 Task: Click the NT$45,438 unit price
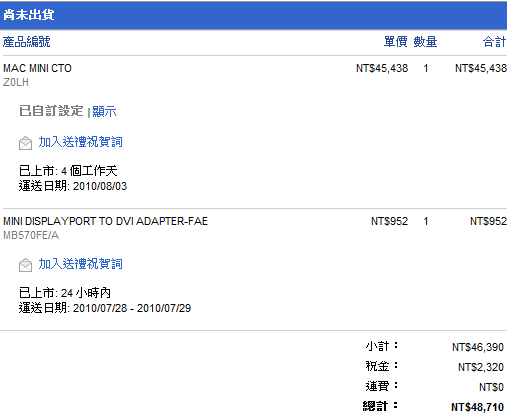click(382, 68)
